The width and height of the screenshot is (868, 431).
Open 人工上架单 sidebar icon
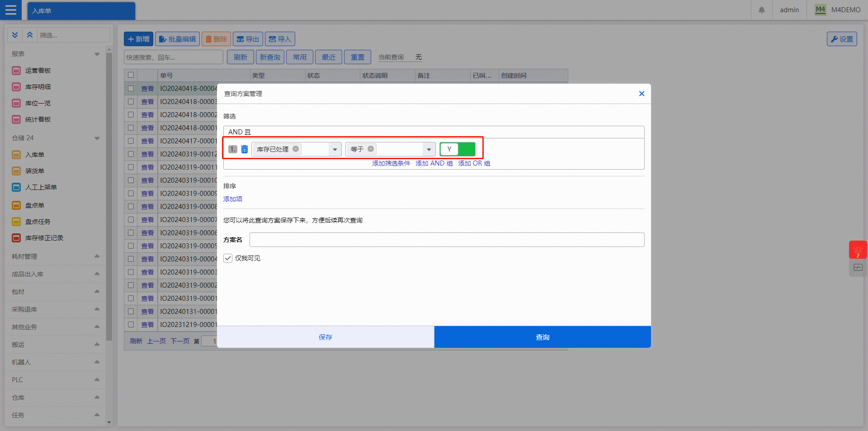(16, 187)
